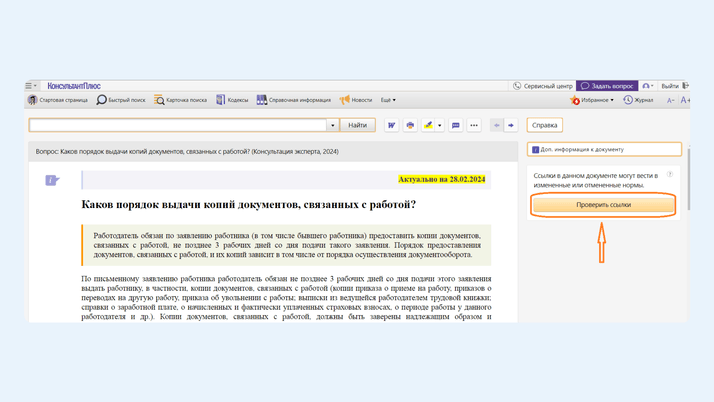
Task: Focus the search text input field
Action: coord(178,126)
